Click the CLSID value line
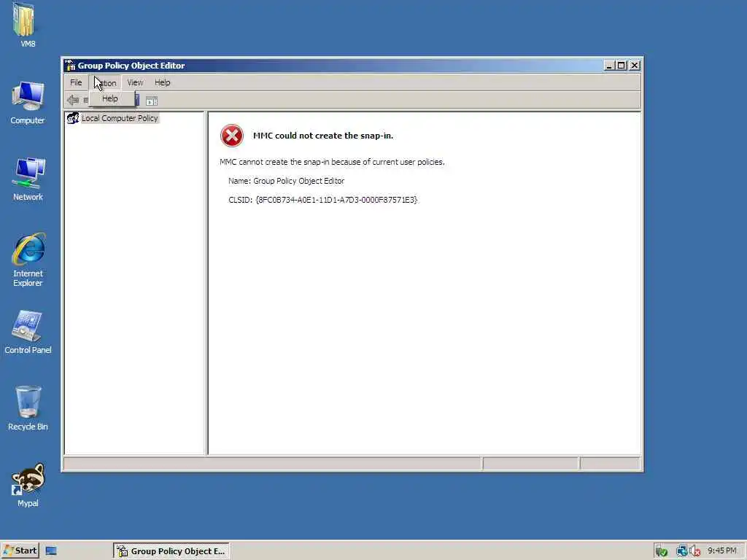The image size is (747, 560). pyautogui.click(x=322, y=200)
